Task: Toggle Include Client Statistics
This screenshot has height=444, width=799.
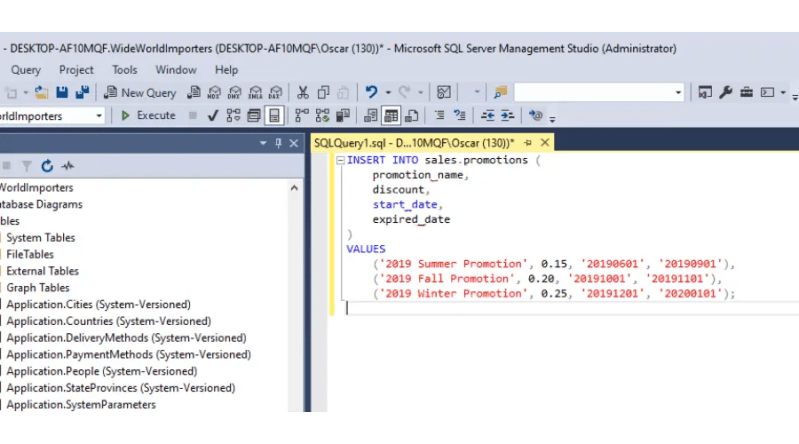Action: (343, 116)
